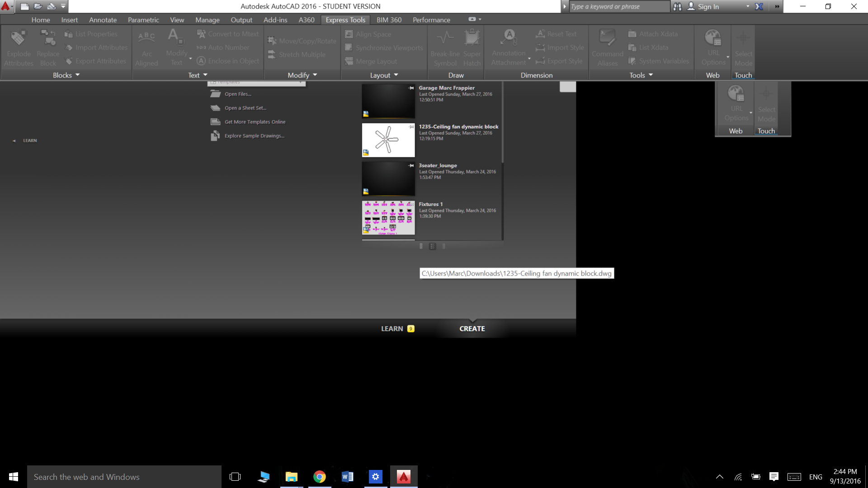The image size is (868, 488).
Task: Open Command Aliases in the Tools panel
Action: 607,47
